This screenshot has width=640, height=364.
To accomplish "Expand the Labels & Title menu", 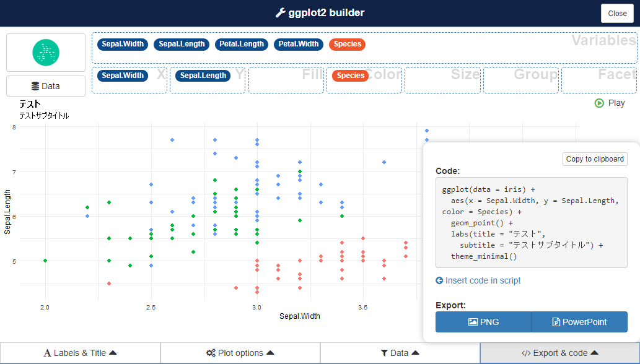I will pos(80,353).
